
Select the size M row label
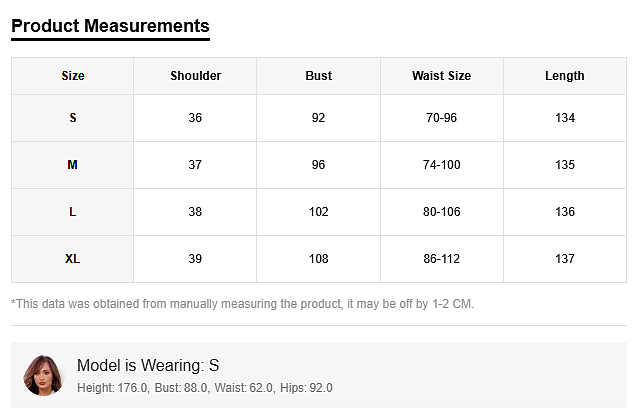point(73,165)
